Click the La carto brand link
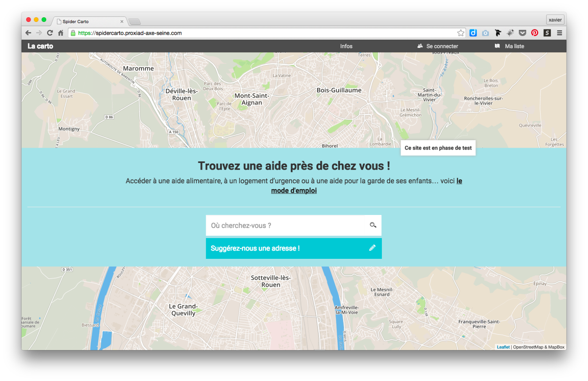 [40, 46]
